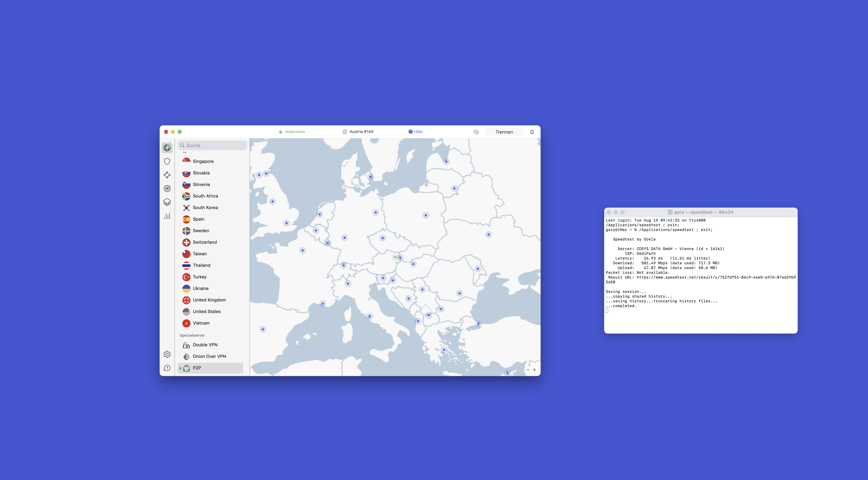Click the green lock icon next to VERBUNDEN
The image size is (868, 480).
pyautogui.click(x=280, y=132)
